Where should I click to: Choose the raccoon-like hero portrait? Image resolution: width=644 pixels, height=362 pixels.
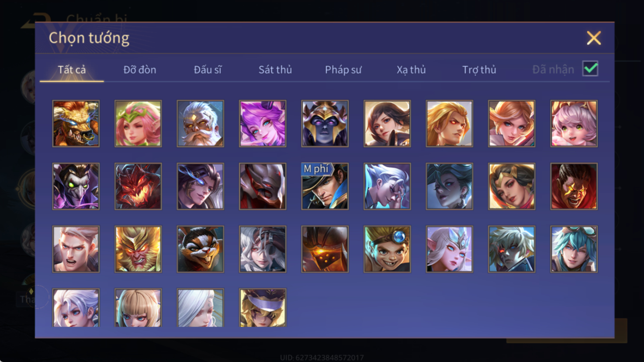[x=201, y=249]
